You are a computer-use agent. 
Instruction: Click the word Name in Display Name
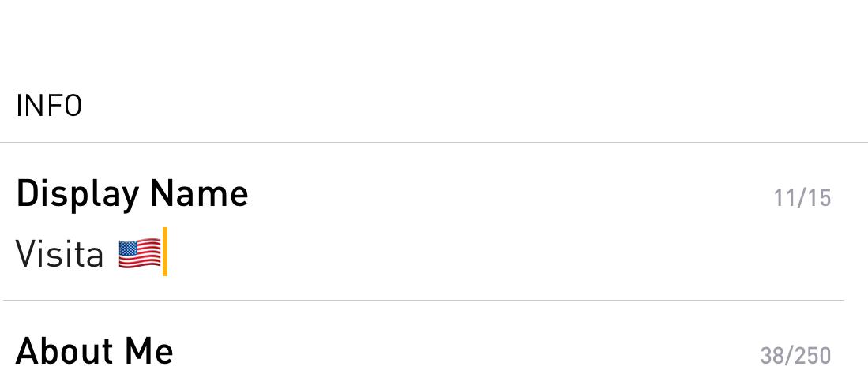(x=199, y=193)
